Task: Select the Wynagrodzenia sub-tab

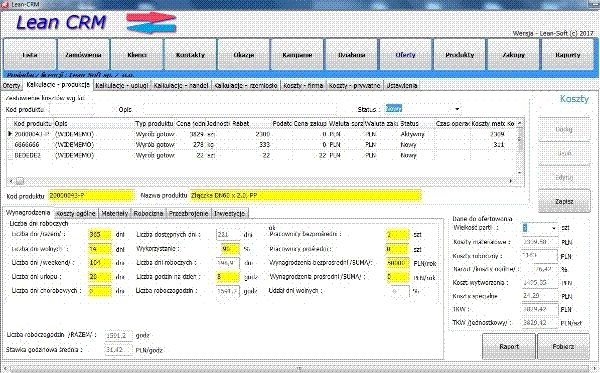Action: 28,212
